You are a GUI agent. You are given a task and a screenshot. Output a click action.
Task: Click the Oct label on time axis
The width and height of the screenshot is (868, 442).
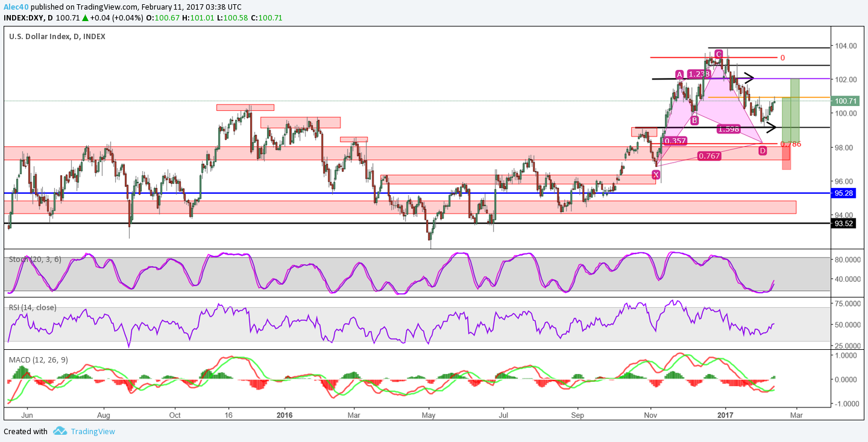click(x=175, y=416)
